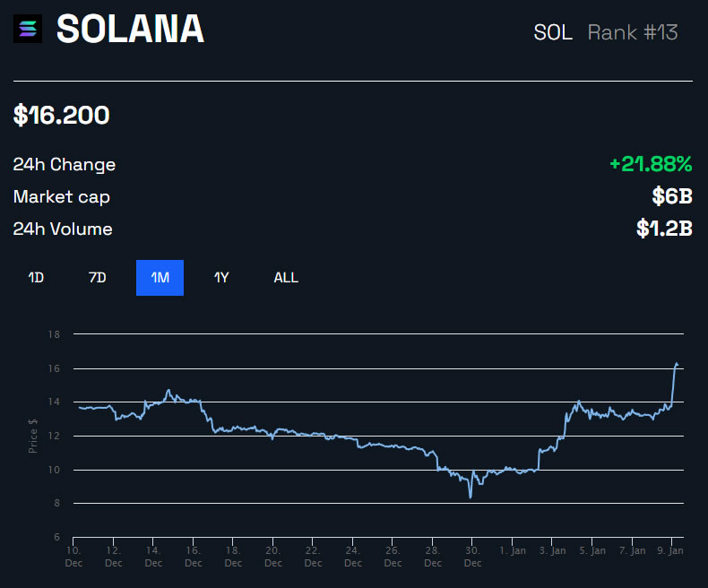Click the 24. Dec date label

coord(352,557)
